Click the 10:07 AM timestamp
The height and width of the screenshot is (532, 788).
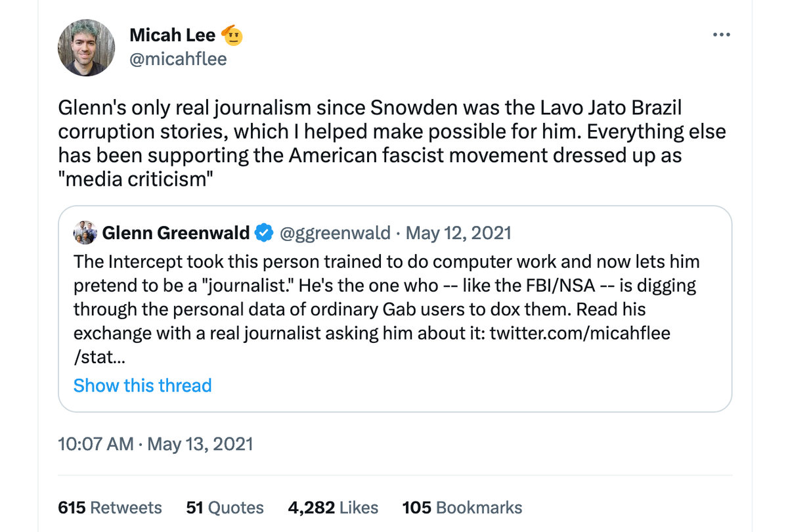pyautogui.click(x=95, y=444)
